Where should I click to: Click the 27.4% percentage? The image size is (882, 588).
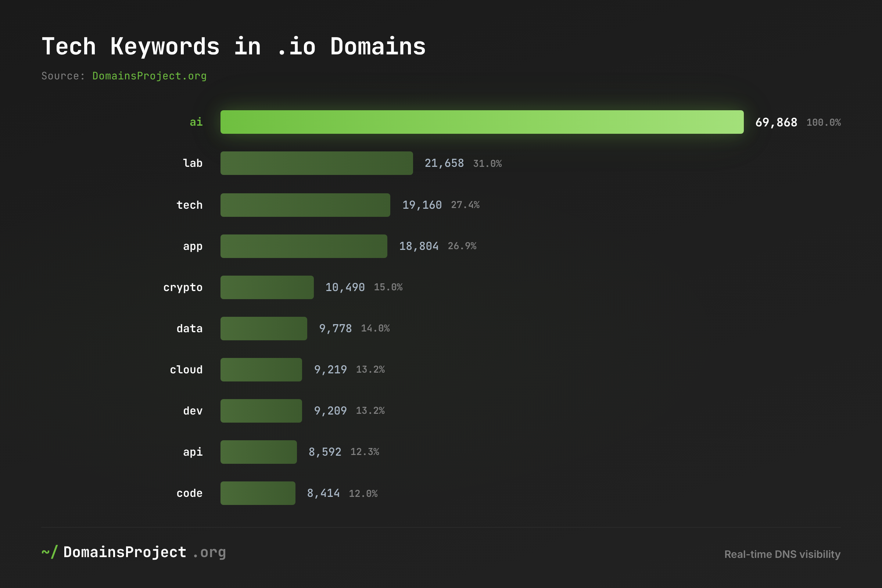pos(465,205)
